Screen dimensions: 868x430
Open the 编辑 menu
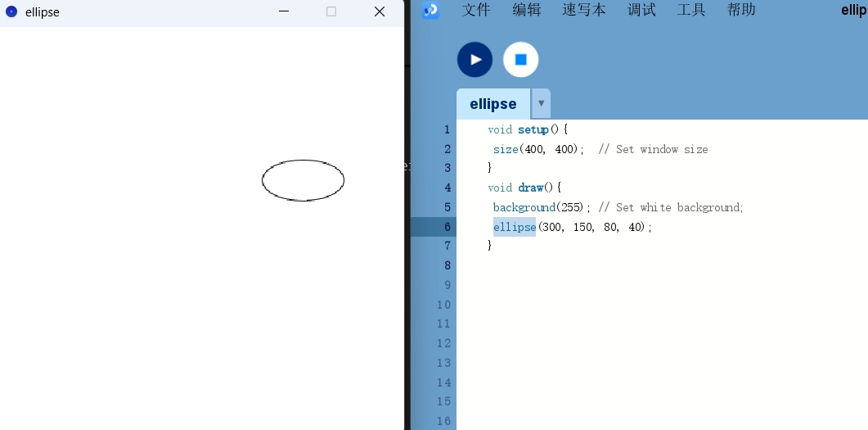[x=527, y=10]
